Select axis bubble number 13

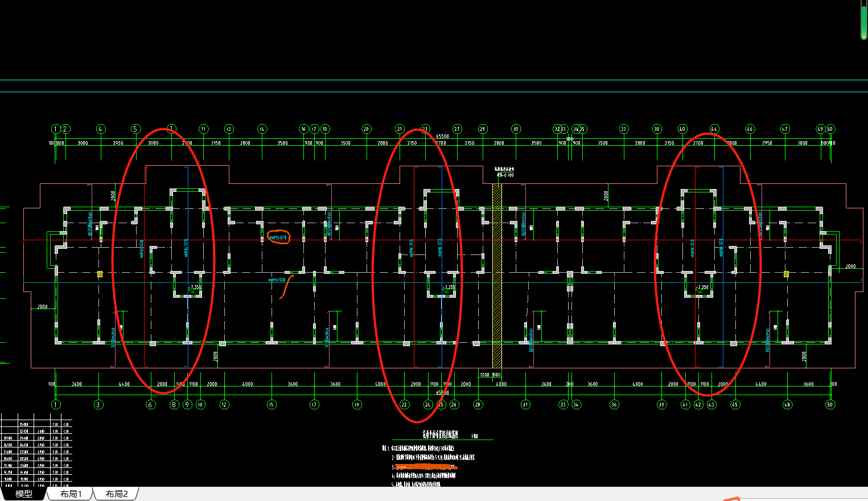tap(229, 129)
